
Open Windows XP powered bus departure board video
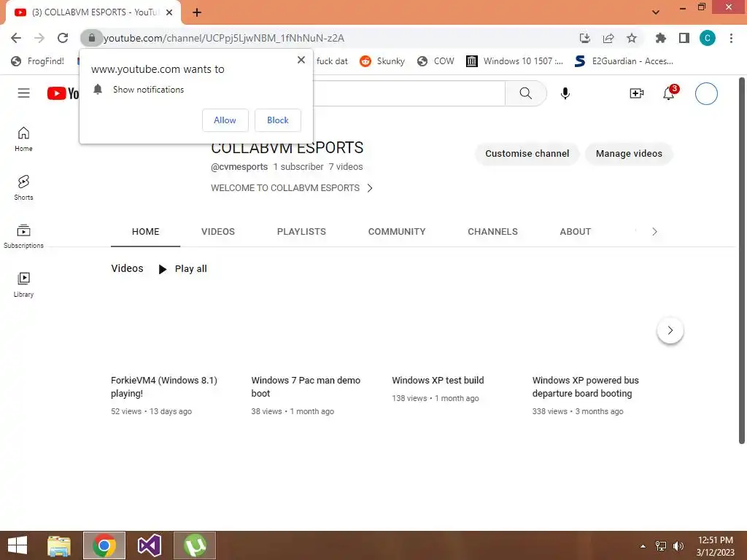click(x=586, y=386)
